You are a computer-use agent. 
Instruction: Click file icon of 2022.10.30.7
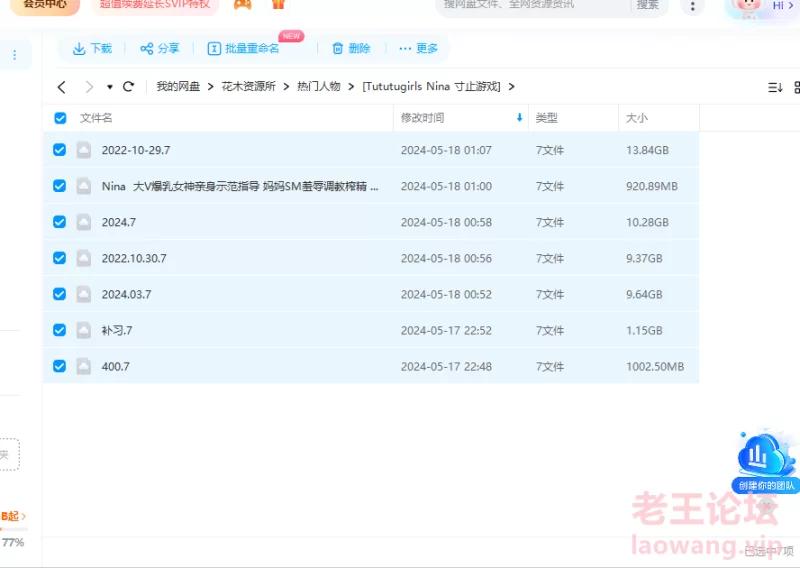click(x=84, y=258)
